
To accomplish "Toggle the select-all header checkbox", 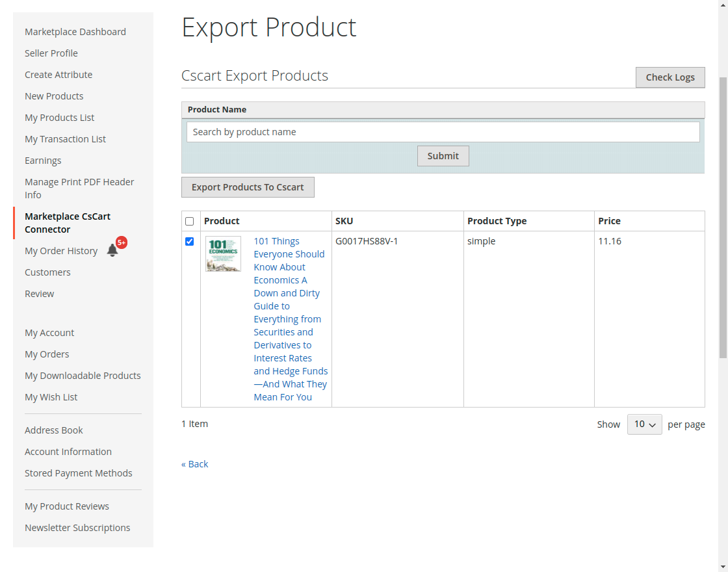I will 190,222.
